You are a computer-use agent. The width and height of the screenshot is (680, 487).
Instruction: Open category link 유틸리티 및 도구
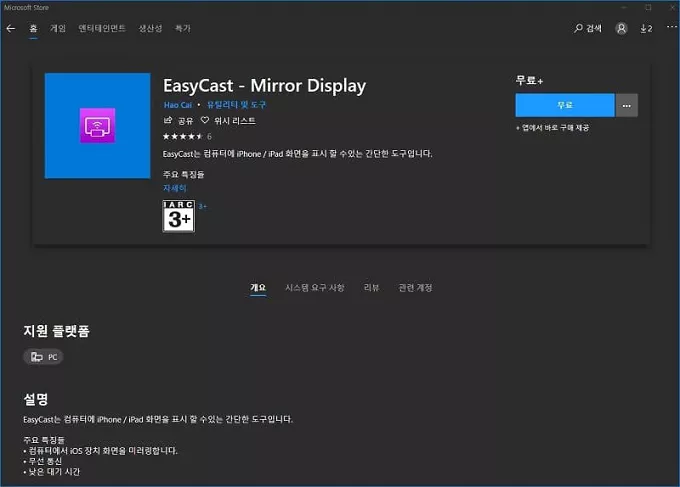(x=236, y=105)
